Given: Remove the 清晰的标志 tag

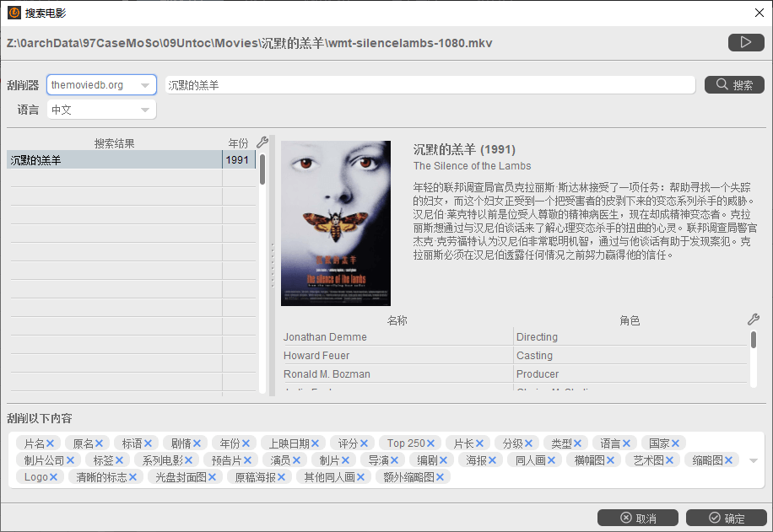Looking at the screenshot, I should [132, 477].
